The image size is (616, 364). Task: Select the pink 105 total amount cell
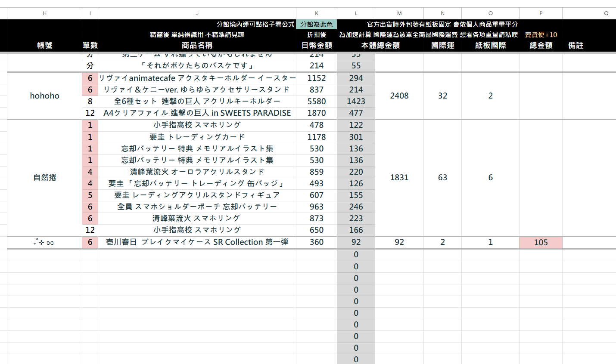(541, 242)
